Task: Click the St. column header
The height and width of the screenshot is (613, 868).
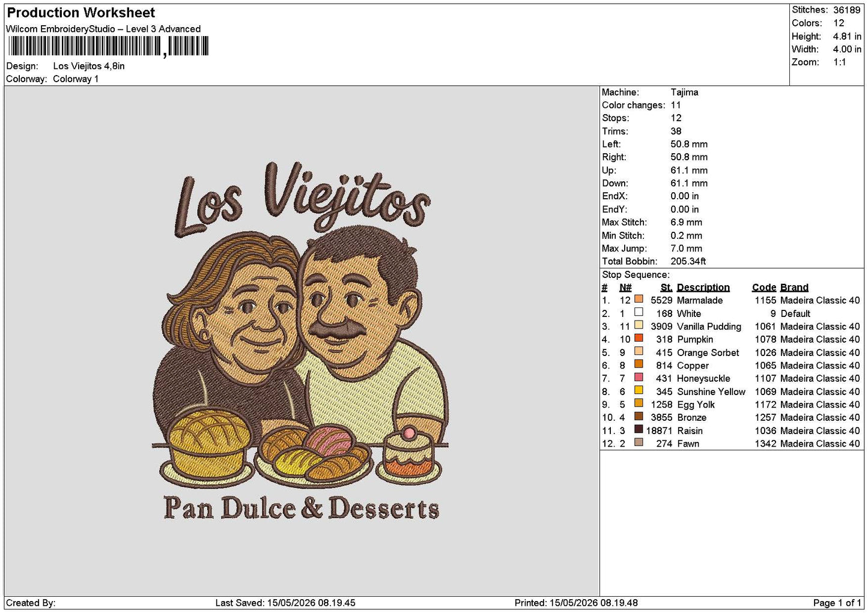Action: pyautogui.click(x=666, y=288)
